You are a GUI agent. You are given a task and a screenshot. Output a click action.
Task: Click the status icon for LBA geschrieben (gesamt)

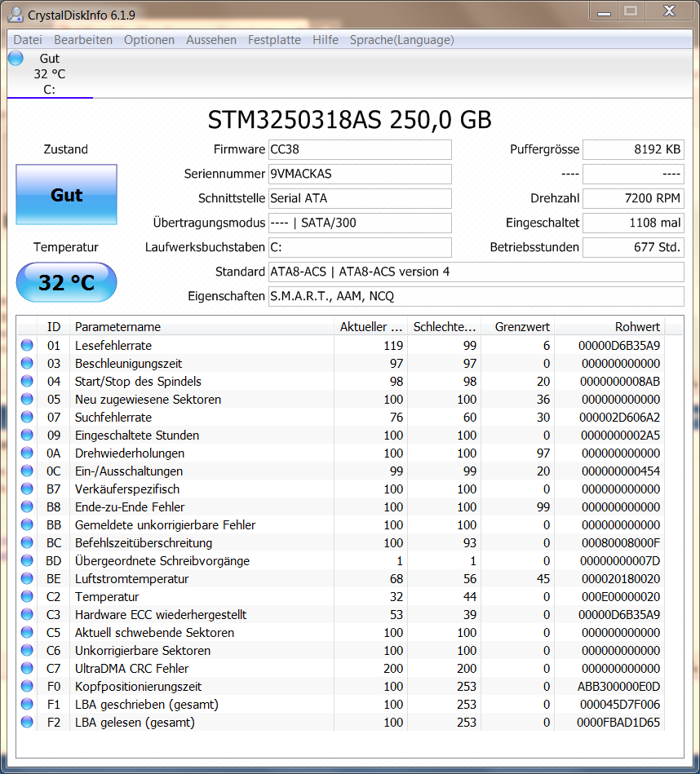(27, 704)
